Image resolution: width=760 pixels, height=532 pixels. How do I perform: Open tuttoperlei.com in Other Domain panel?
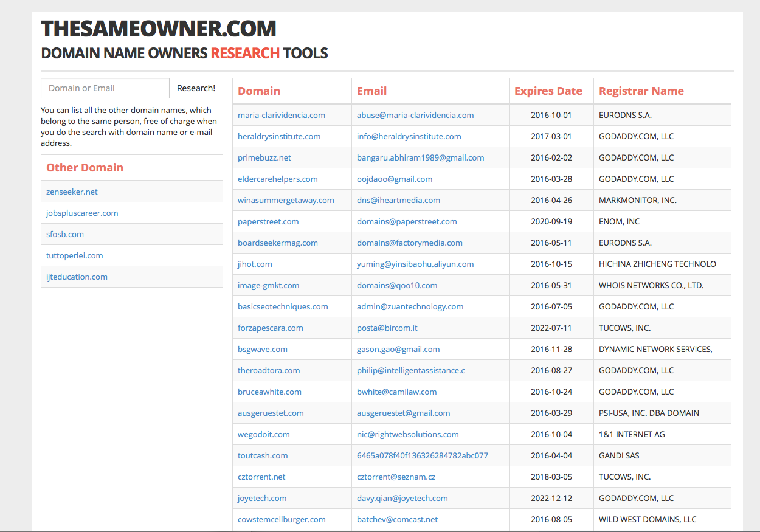click(74, 255)
